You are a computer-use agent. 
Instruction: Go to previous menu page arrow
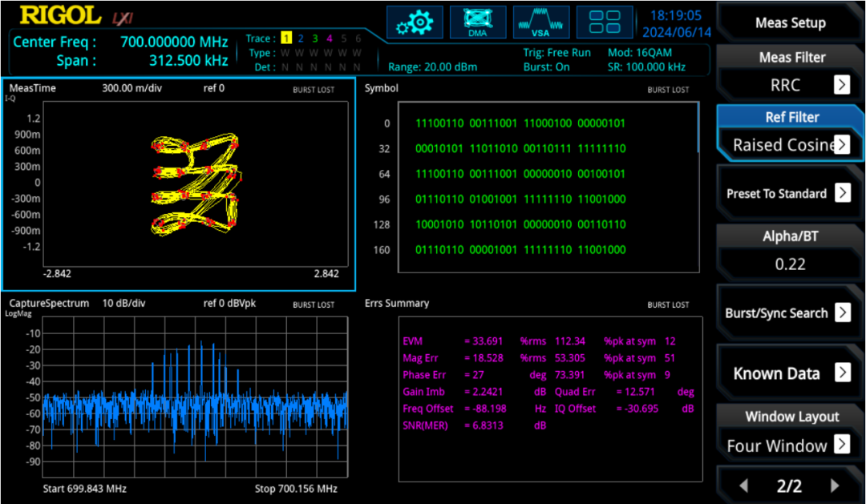tap(743, 486)
